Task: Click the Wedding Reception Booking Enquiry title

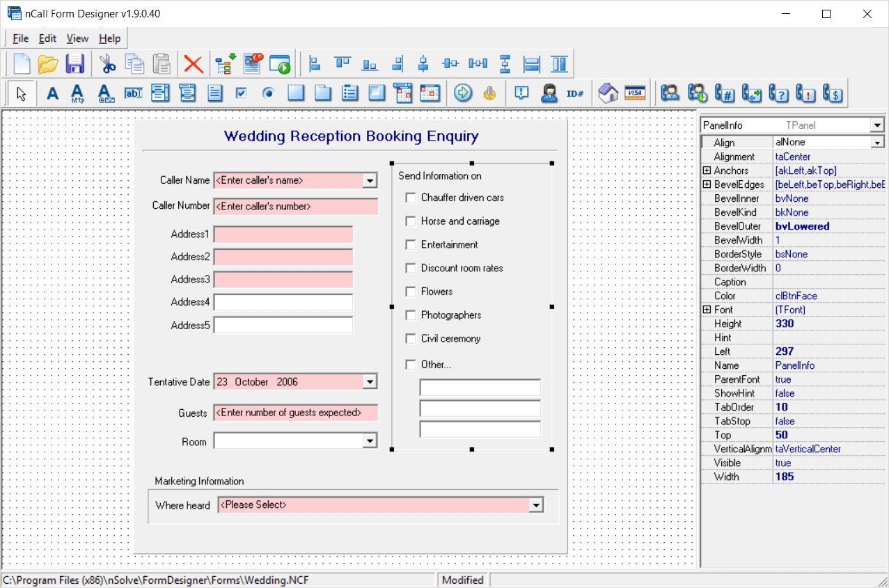Action: tap(351, 136)
